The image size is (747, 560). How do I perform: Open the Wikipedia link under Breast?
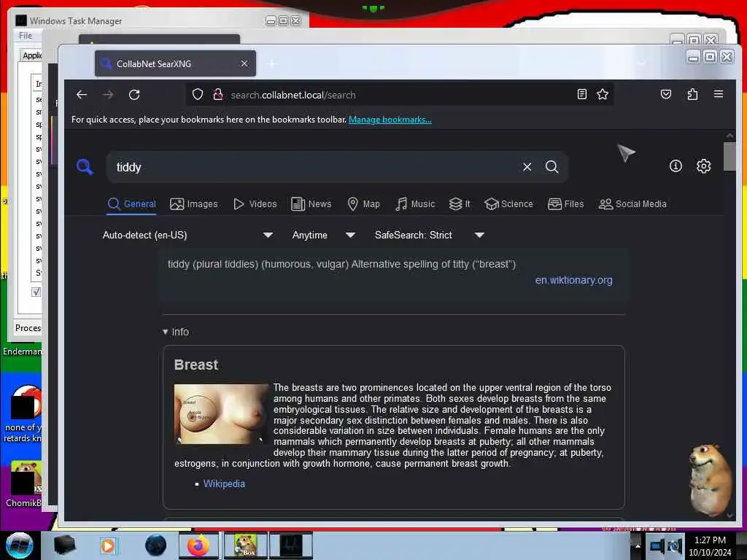click(224, 483)
